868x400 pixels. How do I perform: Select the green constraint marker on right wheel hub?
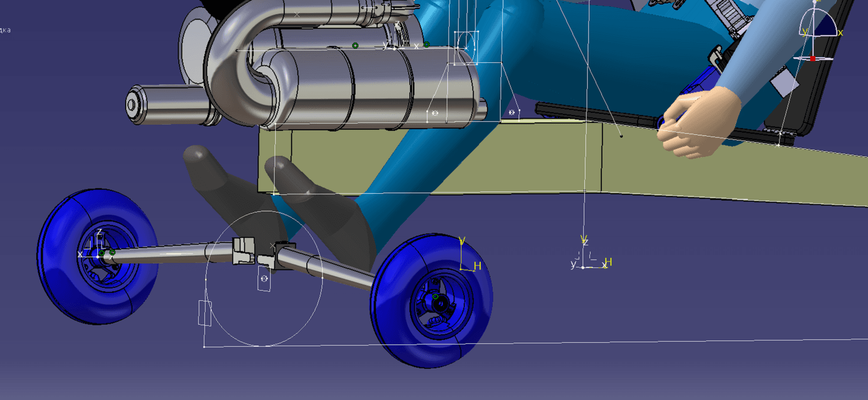(435, 296)
